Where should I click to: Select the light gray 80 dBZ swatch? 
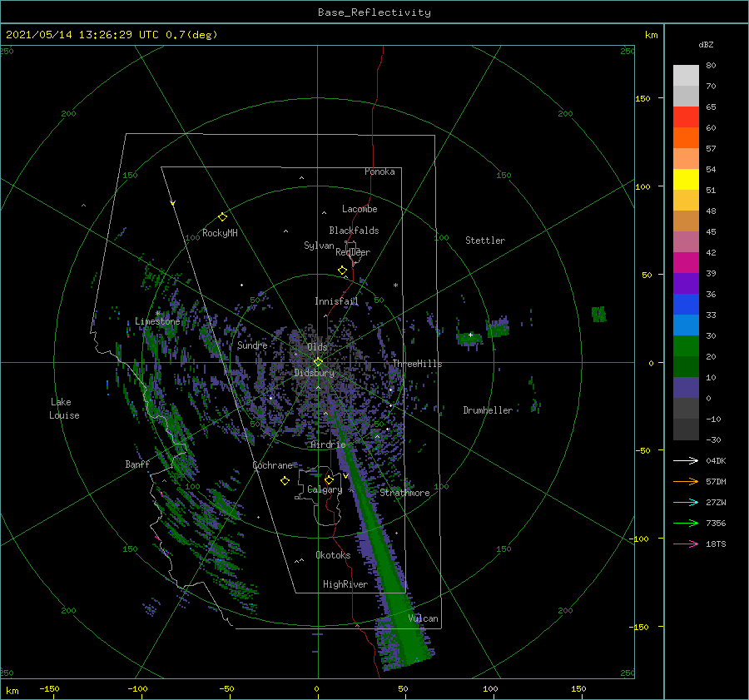(x=686, y=76)
